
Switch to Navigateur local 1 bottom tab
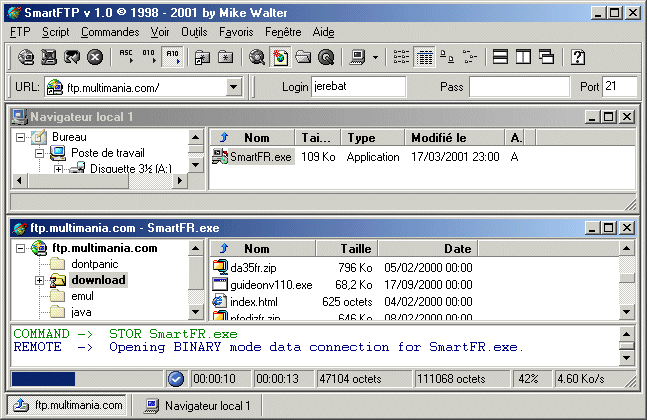point(198,406)
